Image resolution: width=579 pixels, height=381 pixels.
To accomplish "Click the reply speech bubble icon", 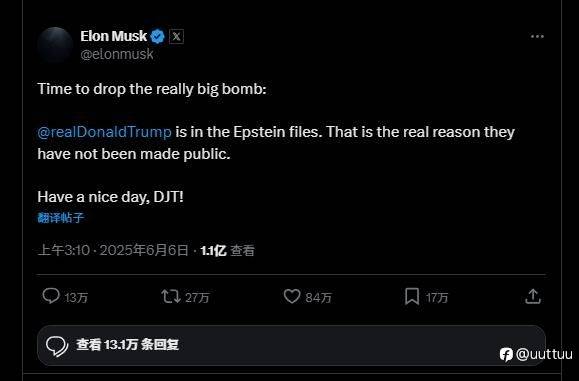I will click(51, 296).
